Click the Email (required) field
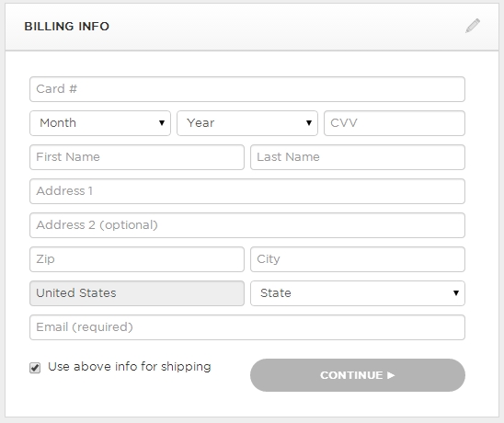 tap(247, 327)
